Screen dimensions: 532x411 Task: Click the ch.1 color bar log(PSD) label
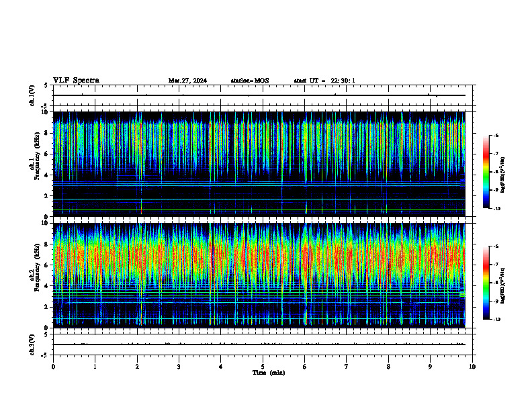[x=503, y=175]
